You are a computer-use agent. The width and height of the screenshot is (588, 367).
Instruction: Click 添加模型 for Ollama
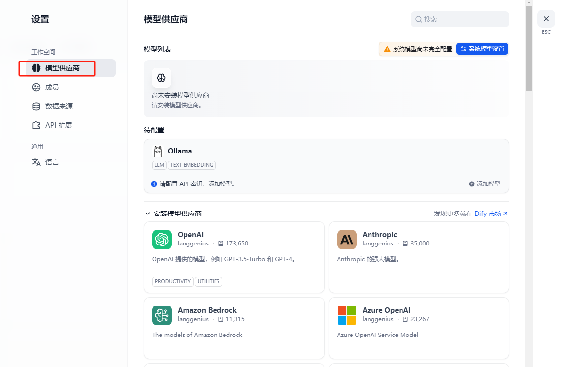485,184
